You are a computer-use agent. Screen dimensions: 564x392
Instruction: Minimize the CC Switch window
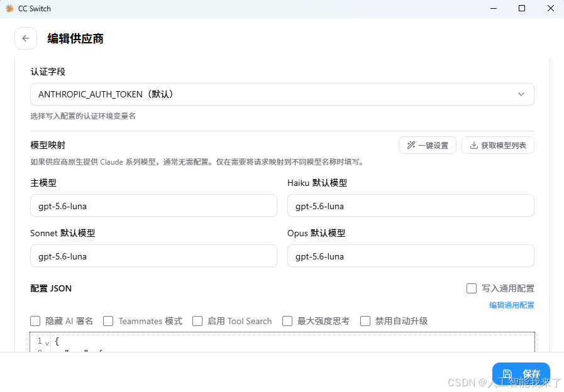coord(494,8)
